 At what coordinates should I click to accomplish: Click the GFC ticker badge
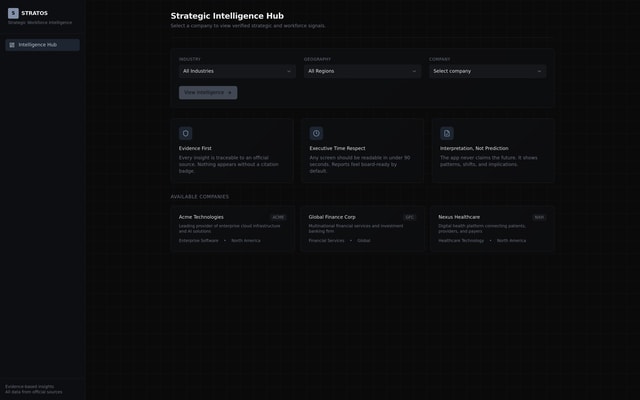point(409,217)
